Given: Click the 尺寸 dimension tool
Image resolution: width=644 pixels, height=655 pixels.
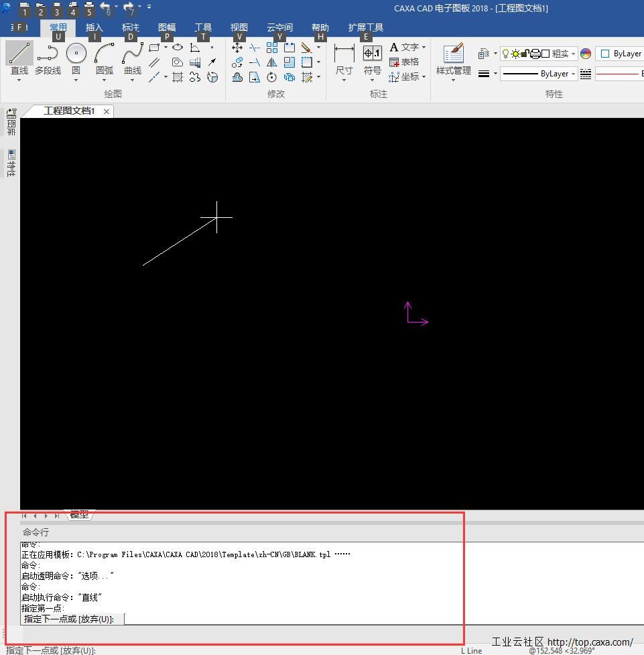Looking at the screenshot, I should pos(344,59).
